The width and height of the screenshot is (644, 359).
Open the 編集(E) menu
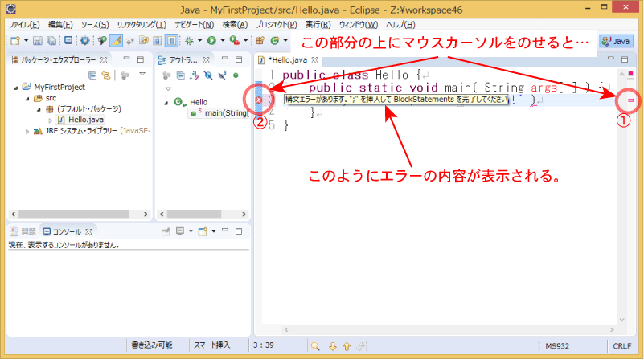click(x=60, y=25)
